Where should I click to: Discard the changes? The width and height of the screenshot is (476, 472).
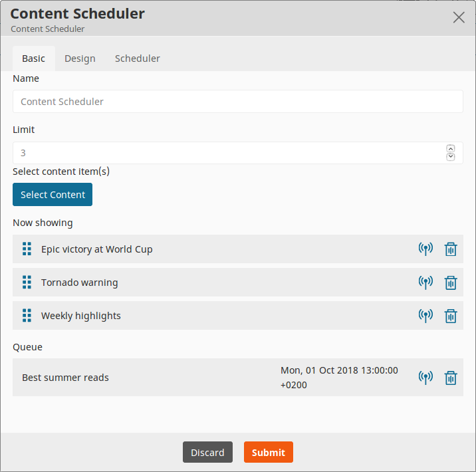[207, 452]
